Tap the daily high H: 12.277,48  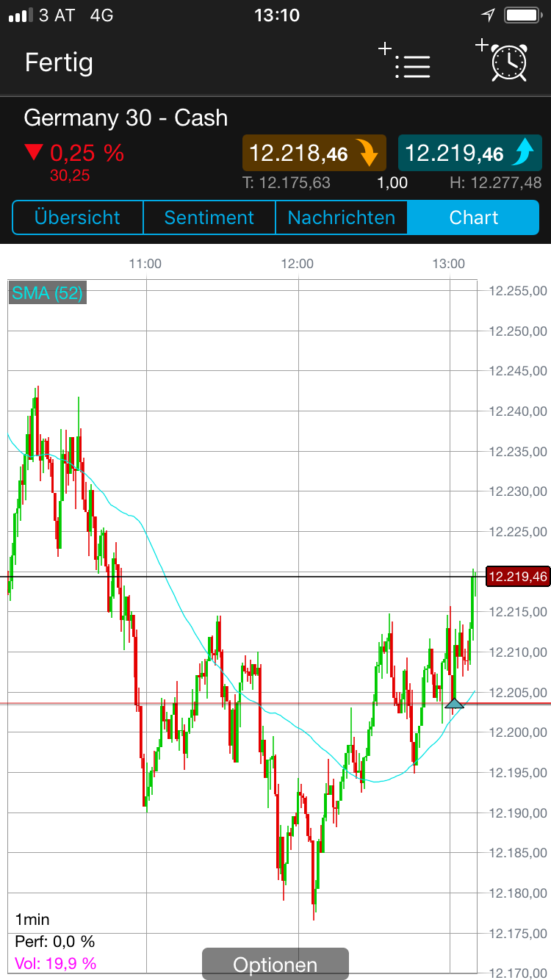(496, 183)
